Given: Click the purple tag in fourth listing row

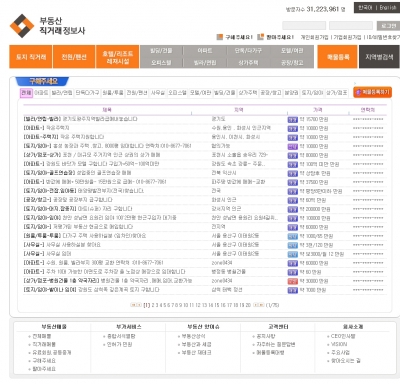Looking at the screenshot, I should coord(292,146).
